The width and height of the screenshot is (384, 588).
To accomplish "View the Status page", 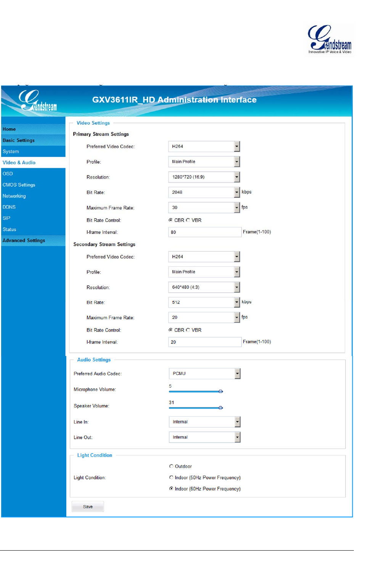I will pos(33,229).
